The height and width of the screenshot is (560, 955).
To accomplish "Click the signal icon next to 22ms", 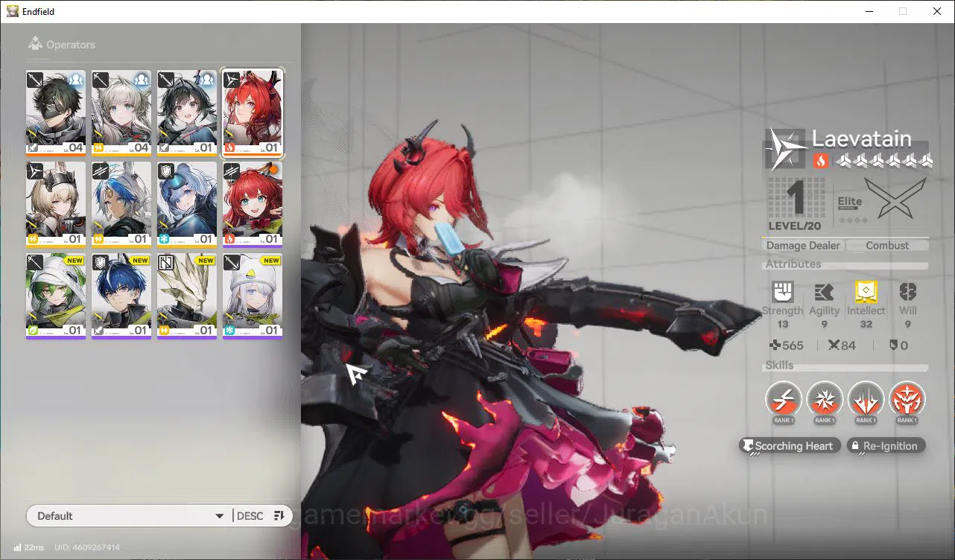I will pyautogui.click(x=18, y=547).
